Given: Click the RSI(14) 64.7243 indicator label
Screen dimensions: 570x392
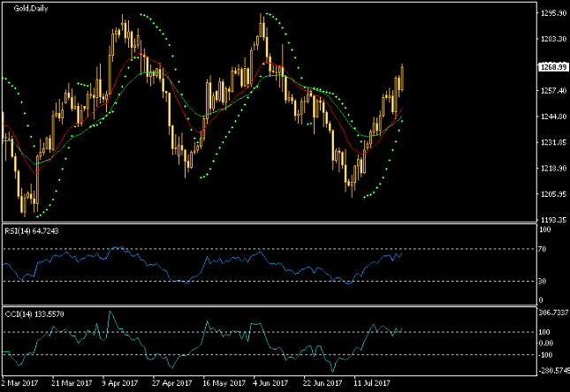Looking at the screenshot, I should [32, 231].
